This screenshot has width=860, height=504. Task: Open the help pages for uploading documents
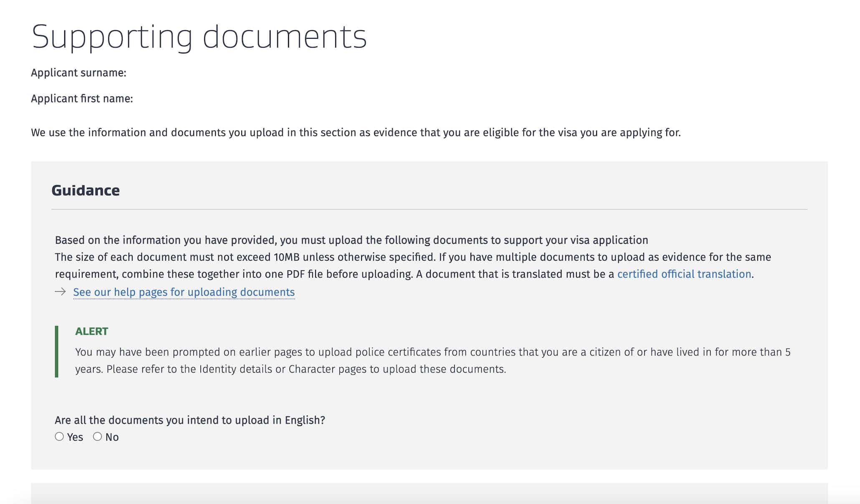[184, 292]
